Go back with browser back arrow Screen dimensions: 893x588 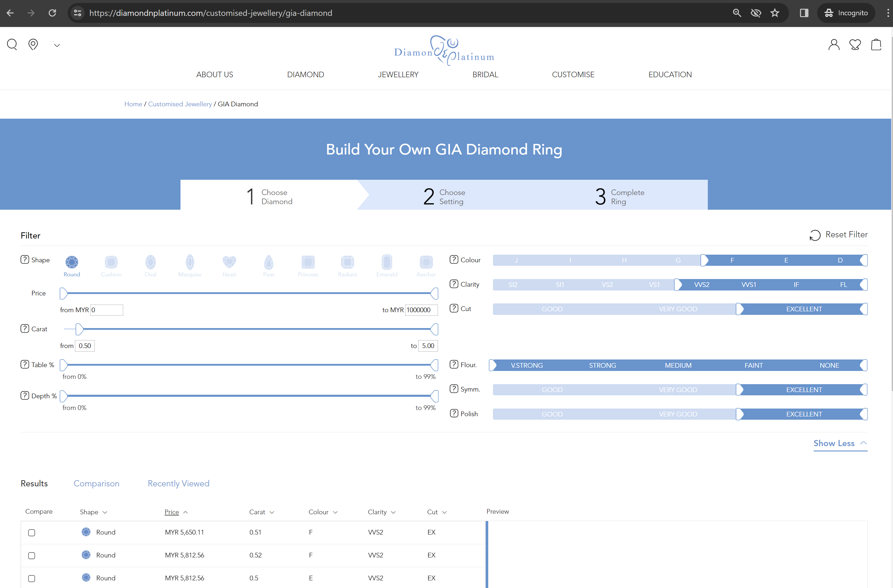[10, 13]
